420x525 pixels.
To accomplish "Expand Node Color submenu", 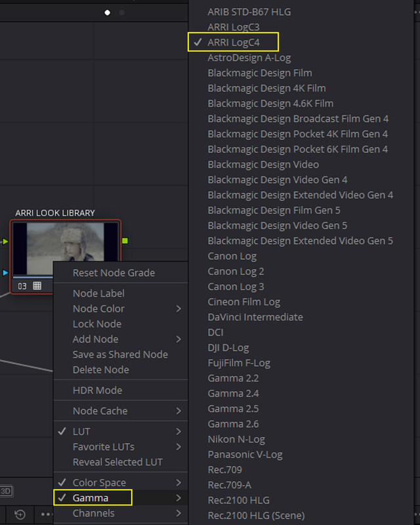I will (121, 308).
